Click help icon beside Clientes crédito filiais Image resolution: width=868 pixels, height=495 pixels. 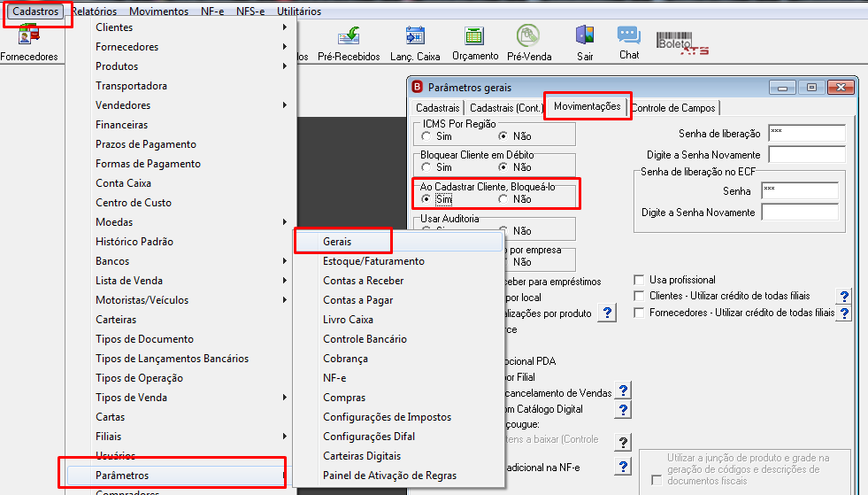pos(844,296)
